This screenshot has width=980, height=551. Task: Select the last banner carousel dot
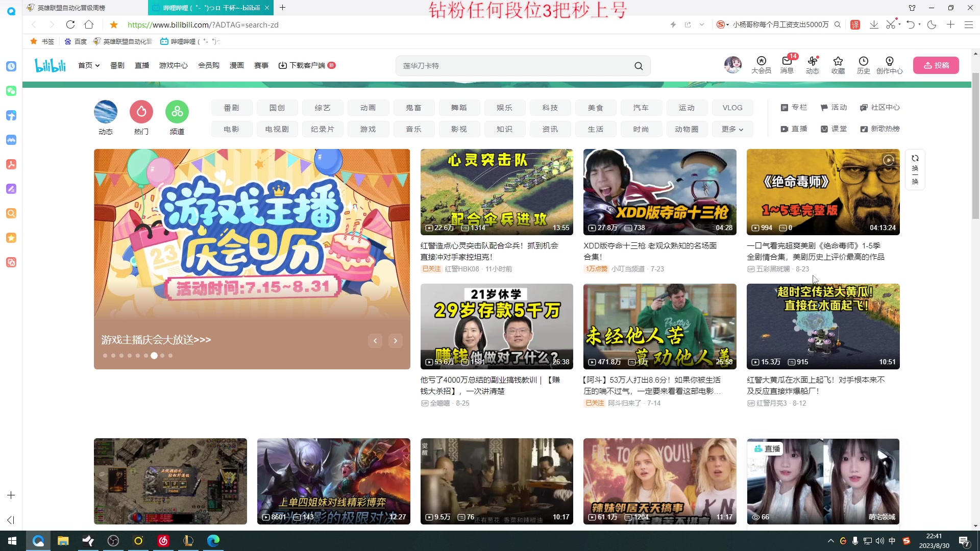coord(170,356)
